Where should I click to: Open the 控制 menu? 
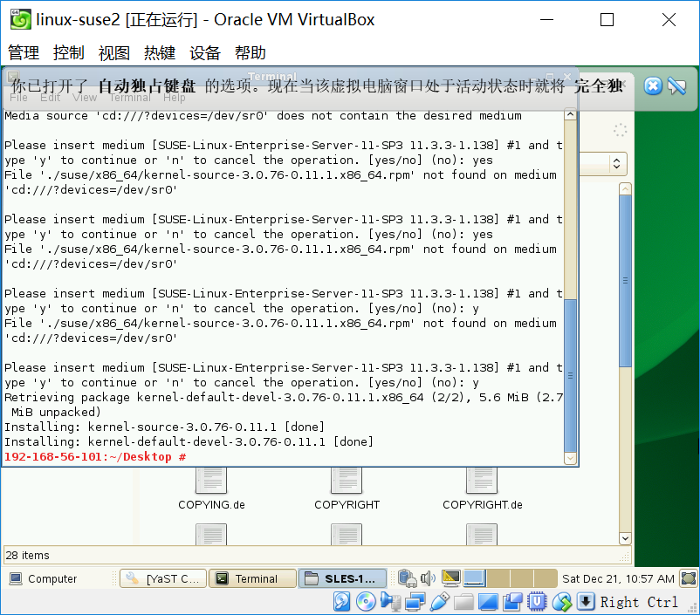pyautogui.click(x=69, y=52)
